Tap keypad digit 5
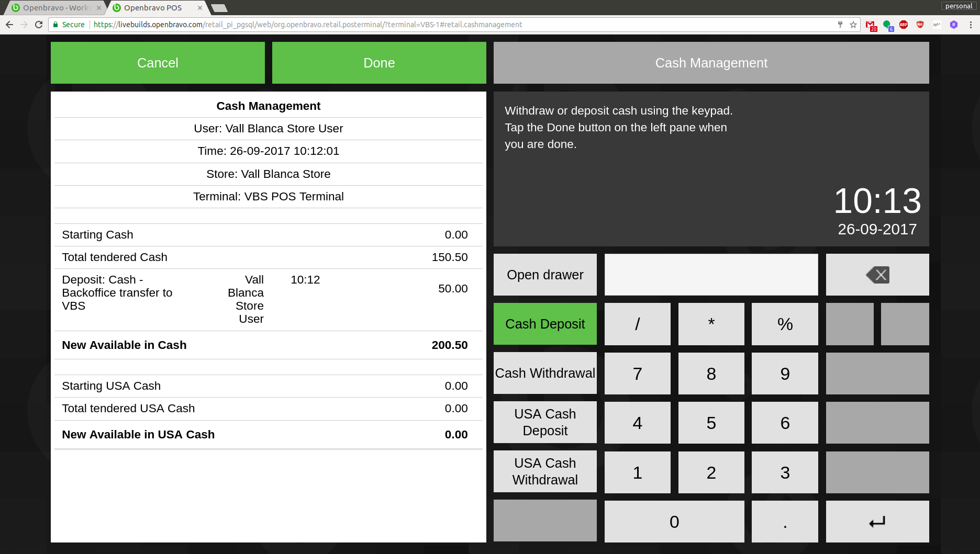 pos(711,423)
